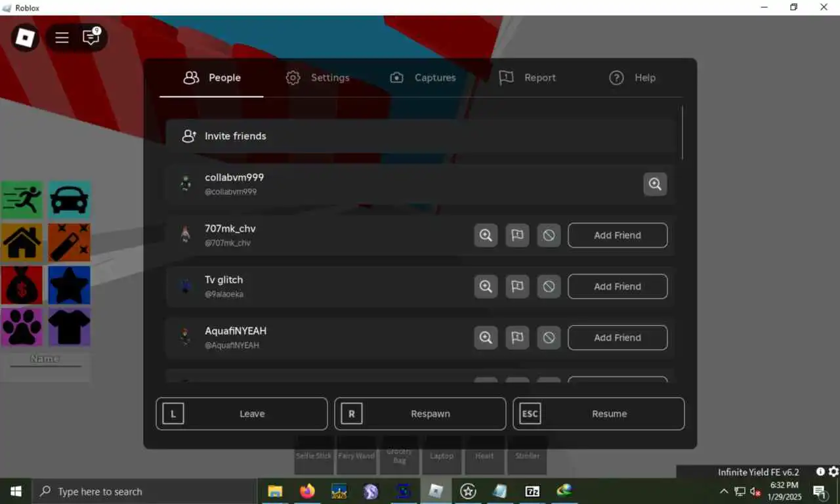Switch to the Captures tab
840x504 pixels.
pos(423,77)
